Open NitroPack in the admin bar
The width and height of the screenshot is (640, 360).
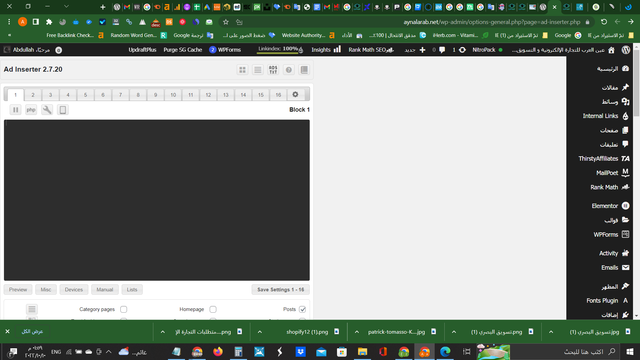click(487, 50)
